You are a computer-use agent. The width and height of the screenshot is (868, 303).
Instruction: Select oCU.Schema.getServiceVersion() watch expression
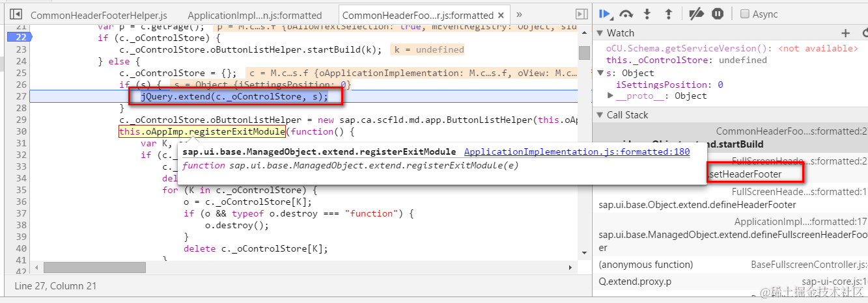pos(731,48)
